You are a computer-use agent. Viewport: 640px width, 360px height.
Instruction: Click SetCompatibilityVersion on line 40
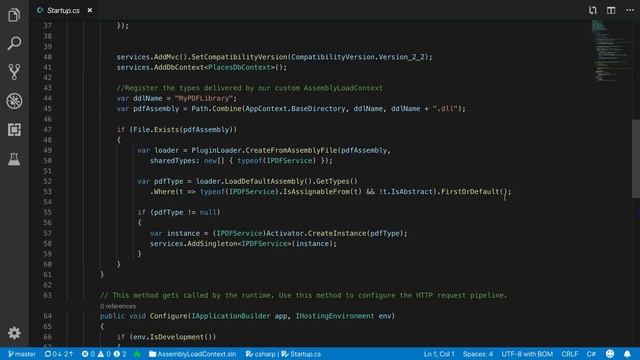click(x=240, y=57)
